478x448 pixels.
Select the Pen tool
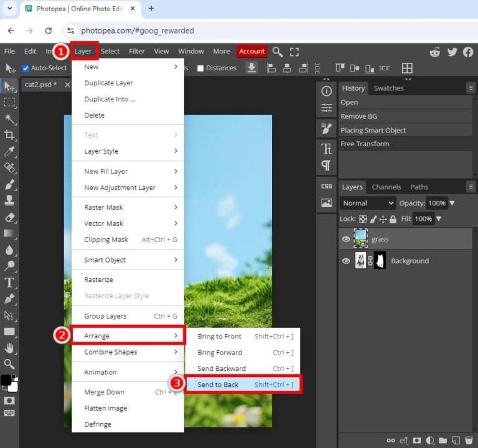point(9,299)
